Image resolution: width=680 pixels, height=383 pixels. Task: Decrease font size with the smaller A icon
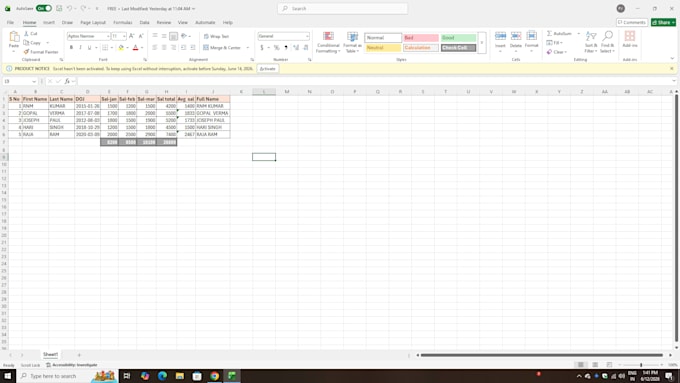tap(141, 36)
